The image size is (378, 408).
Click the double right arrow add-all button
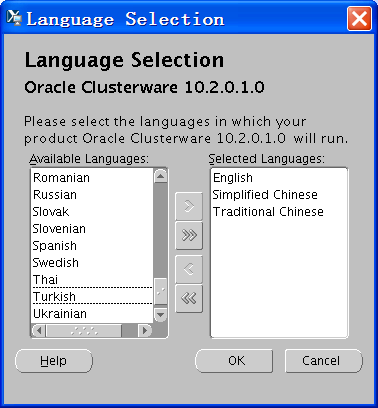tap(189, 236)
